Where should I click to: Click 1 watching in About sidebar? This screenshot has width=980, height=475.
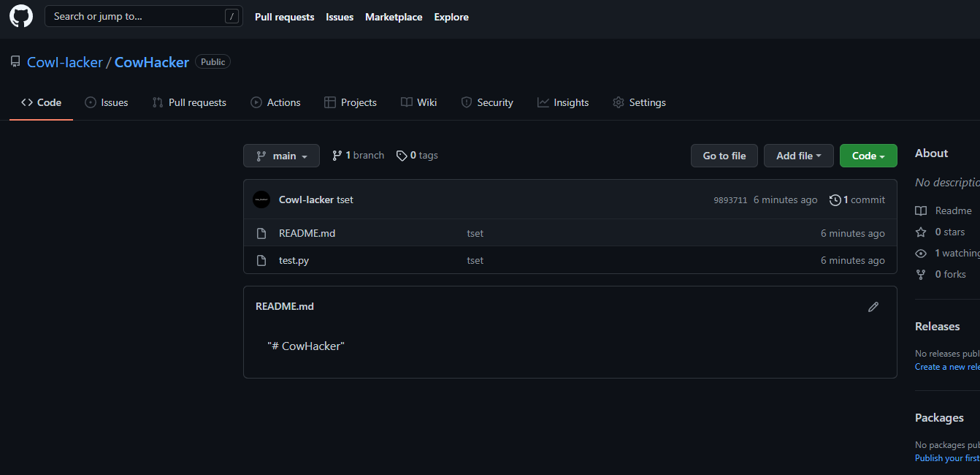pos(948,253)
